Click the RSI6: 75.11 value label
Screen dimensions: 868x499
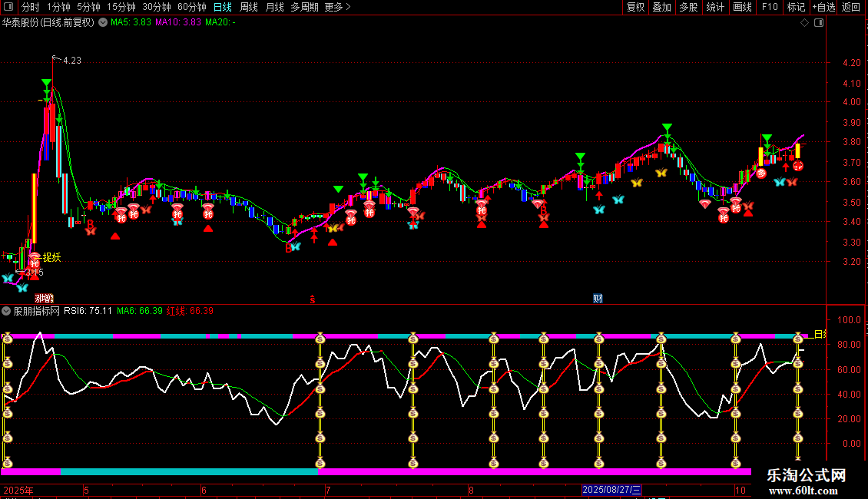click(88, 311)
